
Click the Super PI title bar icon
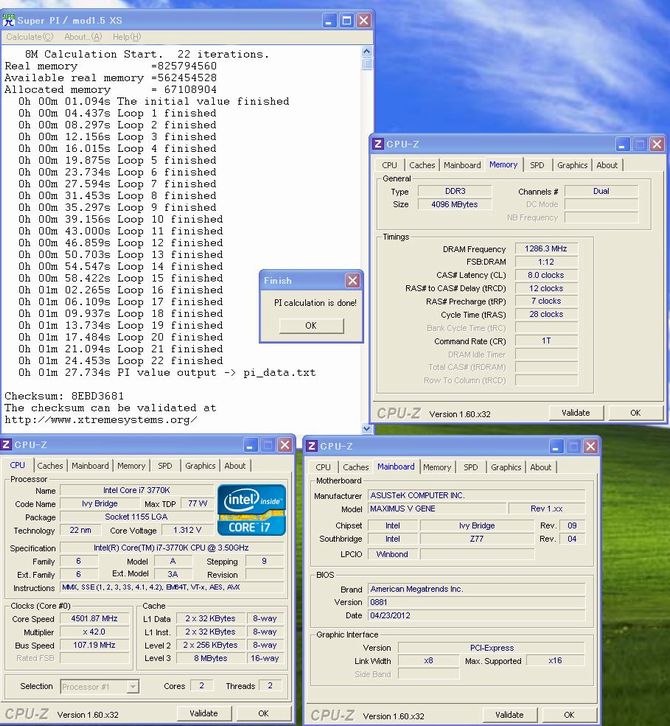coord(8,20)
